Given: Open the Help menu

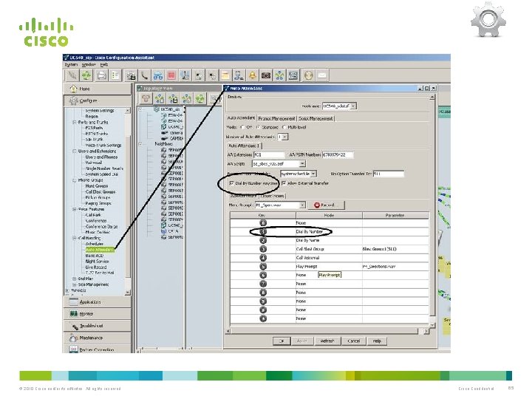Looking at the screenshot, I should click(x=104, y=64).
